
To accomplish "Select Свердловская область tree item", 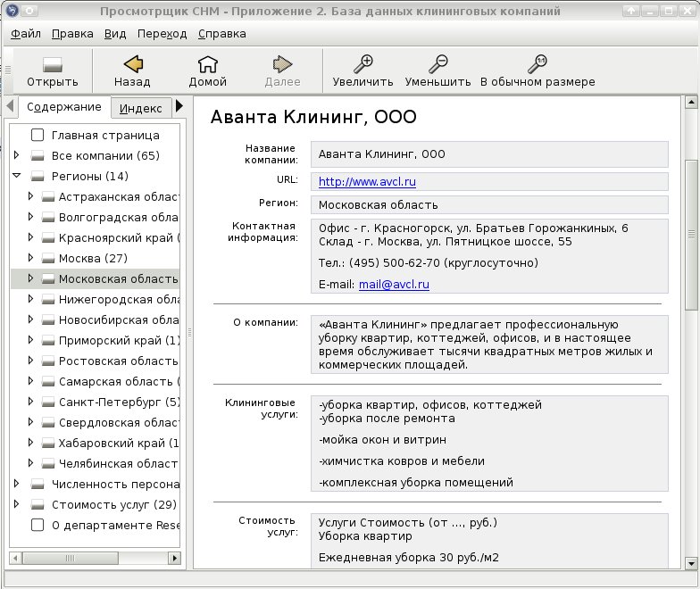I will pos(119,423).
